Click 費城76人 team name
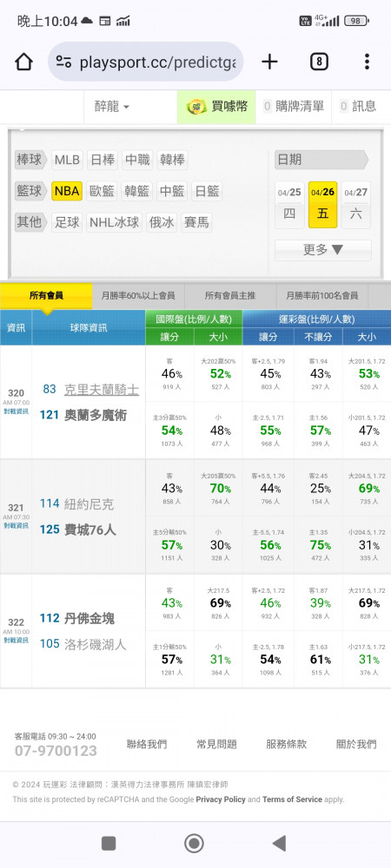391x868 pixels. point(90,529)
